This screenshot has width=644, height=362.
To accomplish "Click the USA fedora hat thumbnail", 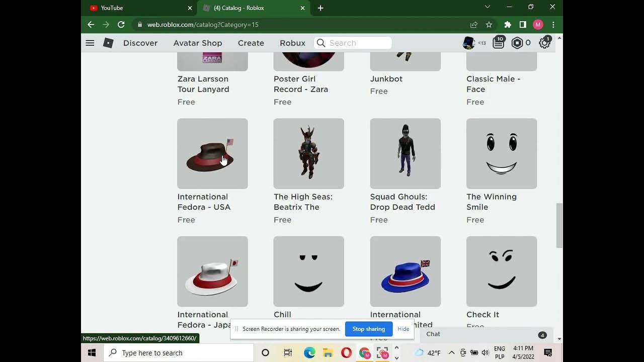I will (x=212, y=154).
